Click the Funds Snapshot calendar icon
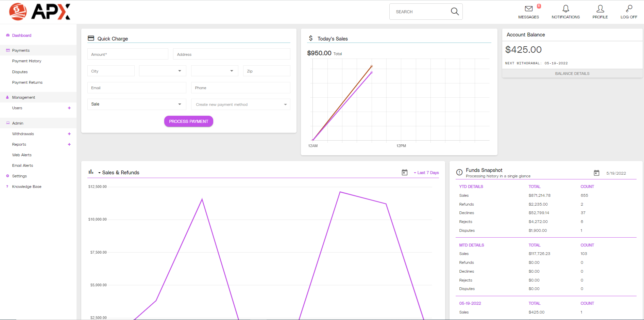Viewport: 644px width, 320px height. pos(596,173)
